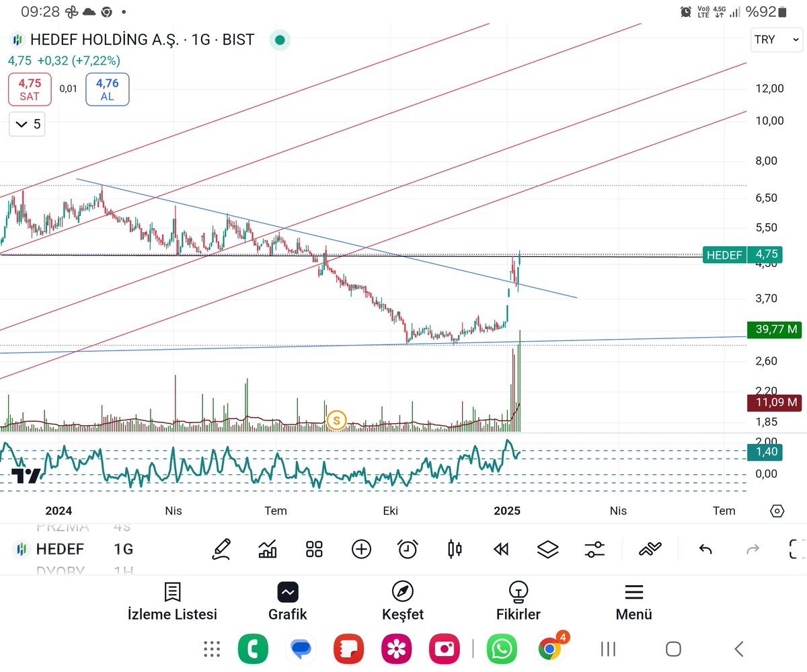Tap the green market status indicator
Viewport: 807px width, 672px height.
[x=280, y=40]
